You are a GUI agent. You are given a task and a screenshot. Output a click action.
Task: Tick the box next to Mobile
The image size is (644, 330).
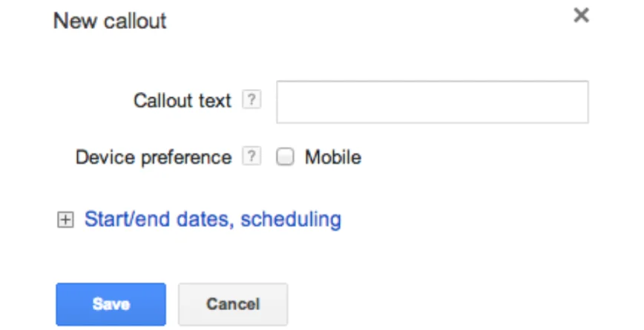pos(286,157)
